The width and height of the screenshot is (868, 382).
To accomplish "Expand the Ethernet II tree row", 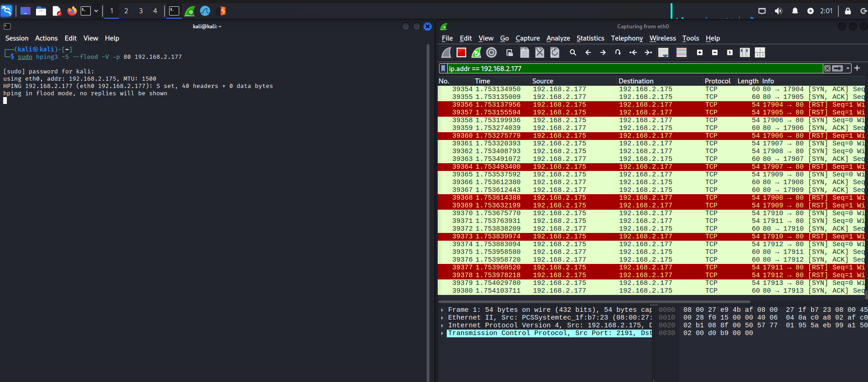I will coord(442,318).
